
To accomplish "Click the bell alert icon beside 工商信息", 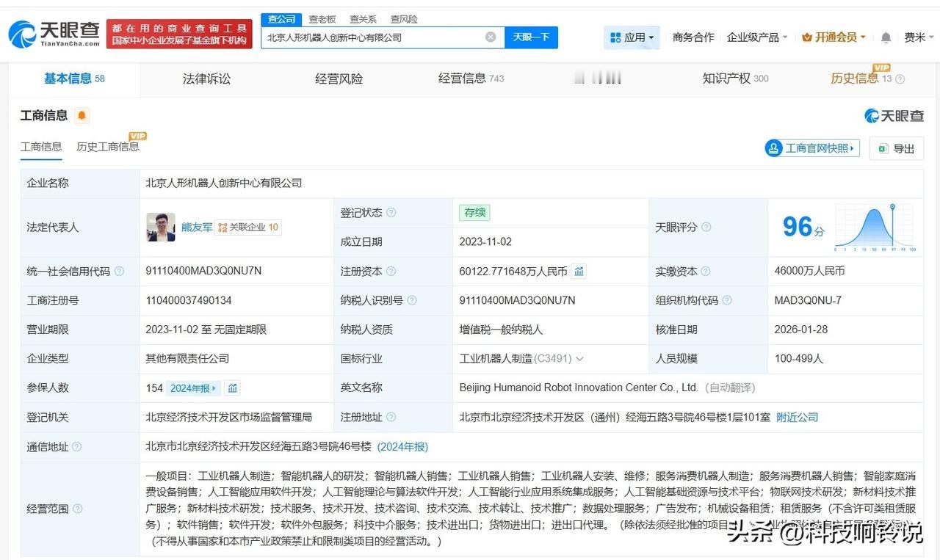I will 82,115.
